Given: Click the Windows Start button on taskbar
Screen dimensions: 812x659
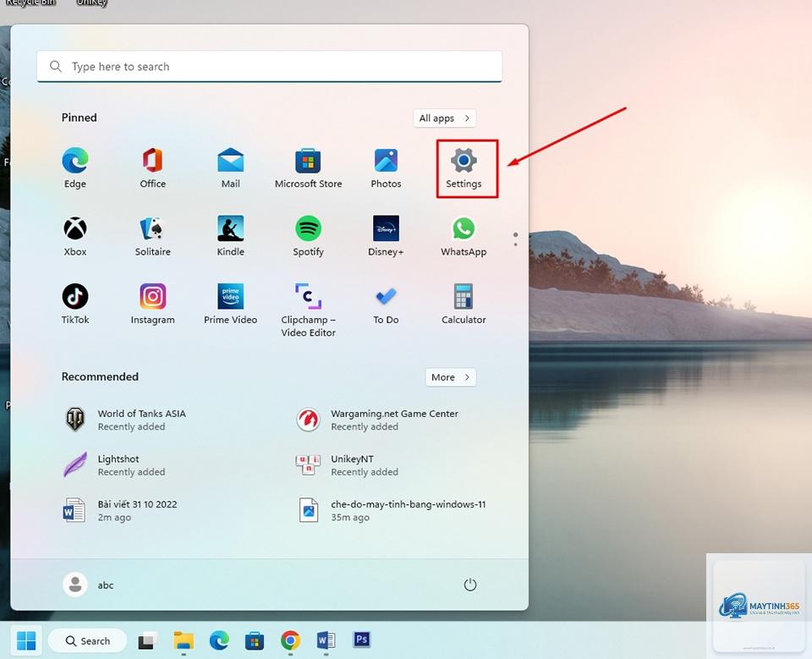Looking at the screenshot, I should coord(26,641).
